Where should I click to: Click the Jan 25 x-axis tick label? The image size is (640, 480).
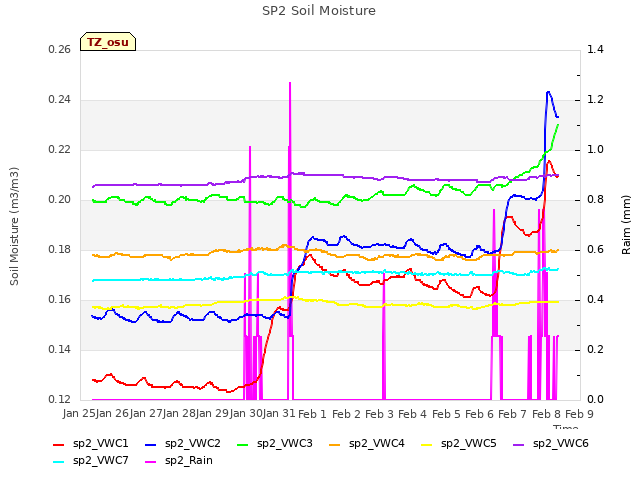pyautogui.click(x=79, y=414)
